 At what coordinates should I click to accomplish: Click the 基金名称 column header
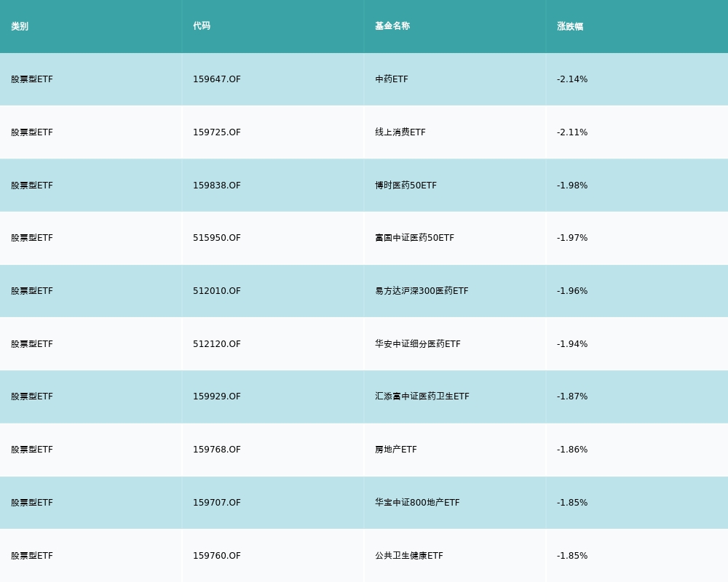[392, 26]
